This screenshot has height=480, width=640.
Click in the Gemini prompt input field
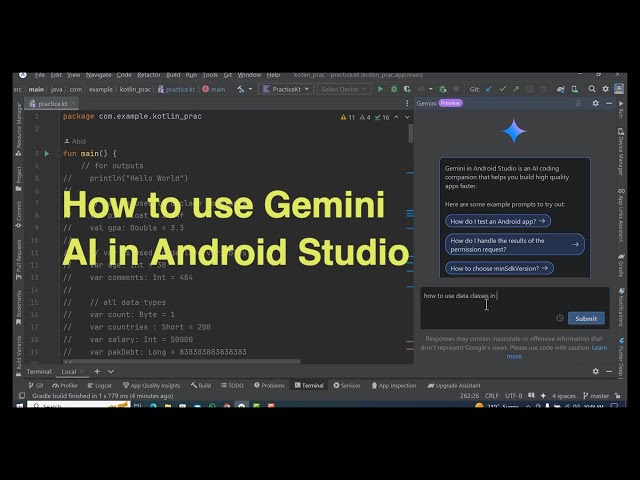[x=514, y=308]
